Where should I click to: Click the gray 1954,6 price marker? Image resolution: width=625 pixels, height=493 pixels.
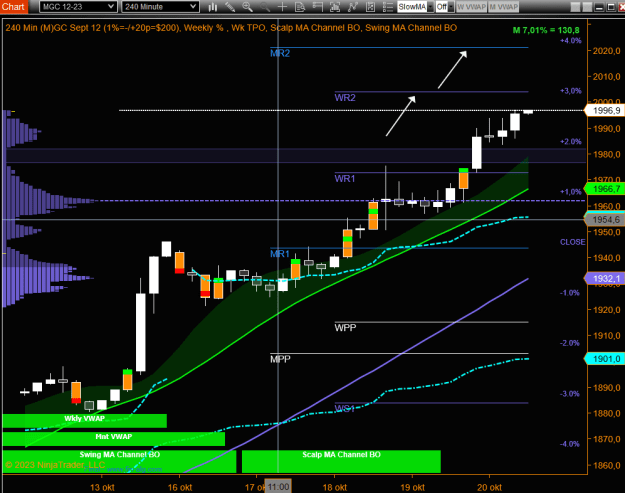(x=605, y=220)
